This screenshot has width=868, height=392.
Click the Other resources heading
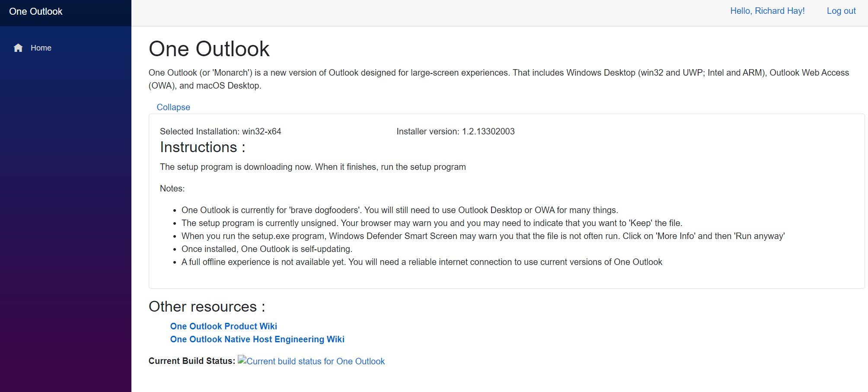click(207, 307)
